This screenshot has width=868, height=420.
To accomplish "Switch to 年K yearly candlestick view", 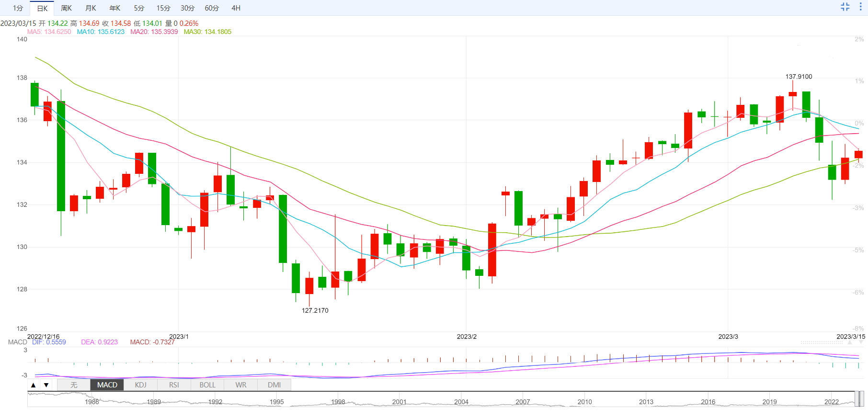I will point(115,8).
